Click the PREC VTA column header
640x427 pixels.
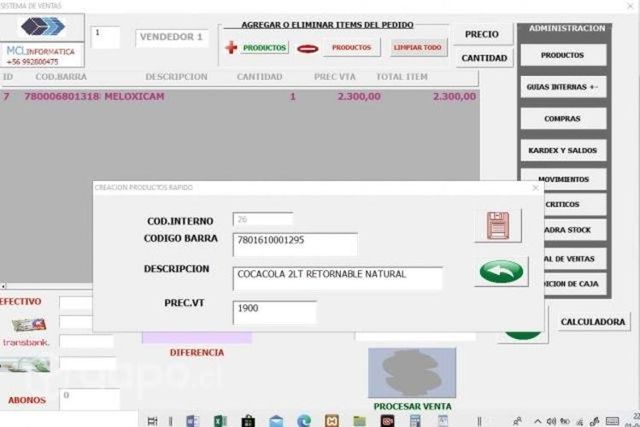(x=335, y=77)
